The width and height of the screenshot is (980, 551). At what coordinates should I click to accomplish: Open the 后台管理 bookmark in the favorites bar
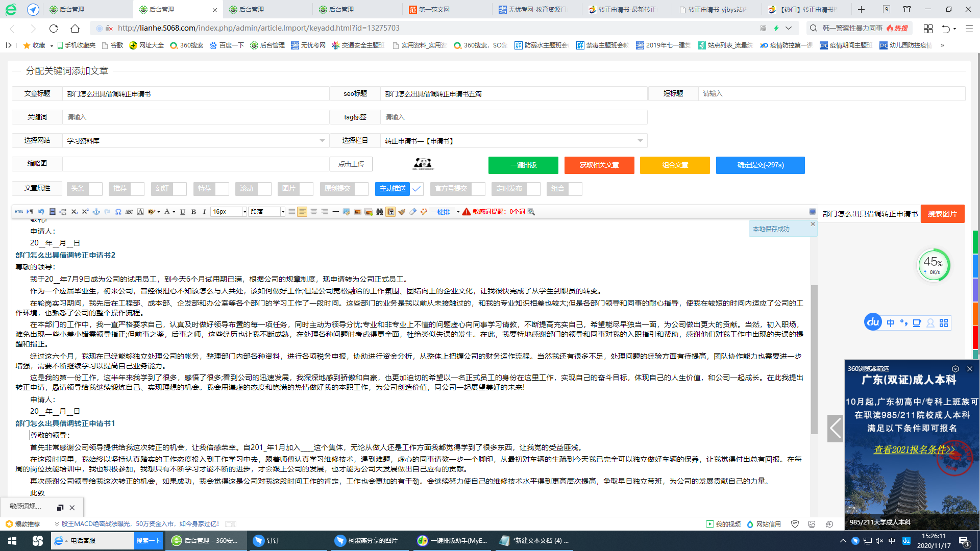[267, 45]
